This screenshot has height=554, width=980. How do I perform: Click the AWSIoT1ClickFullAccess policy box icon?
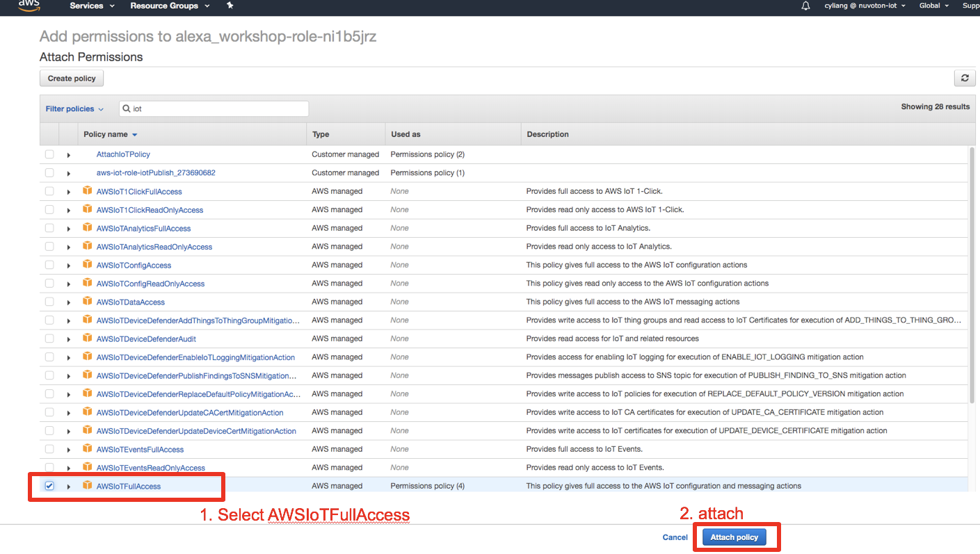pyautogui.click(x=88, y=190)
